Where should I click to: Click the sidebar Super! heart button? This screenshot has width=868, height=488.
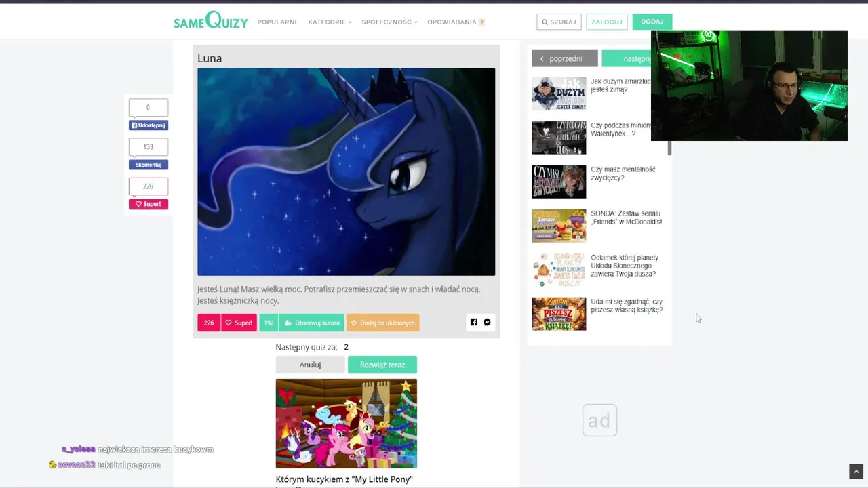(x=149, y=204)
